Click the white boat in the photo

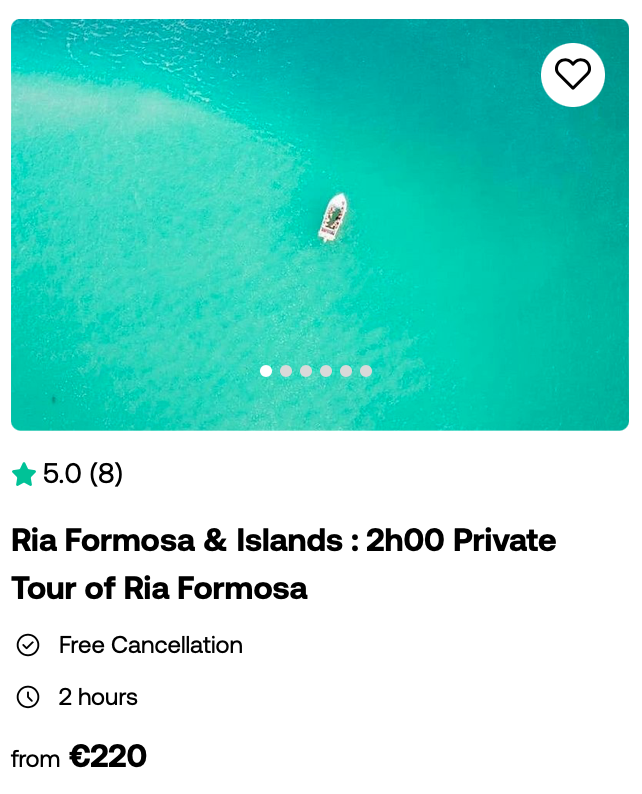pos(333,217)
